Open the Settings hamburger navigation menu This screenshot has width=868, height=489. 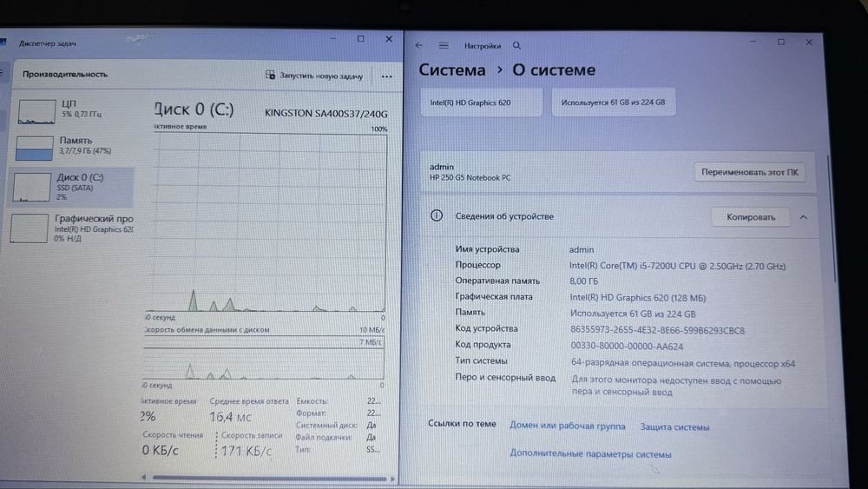(x=444, y=45)
